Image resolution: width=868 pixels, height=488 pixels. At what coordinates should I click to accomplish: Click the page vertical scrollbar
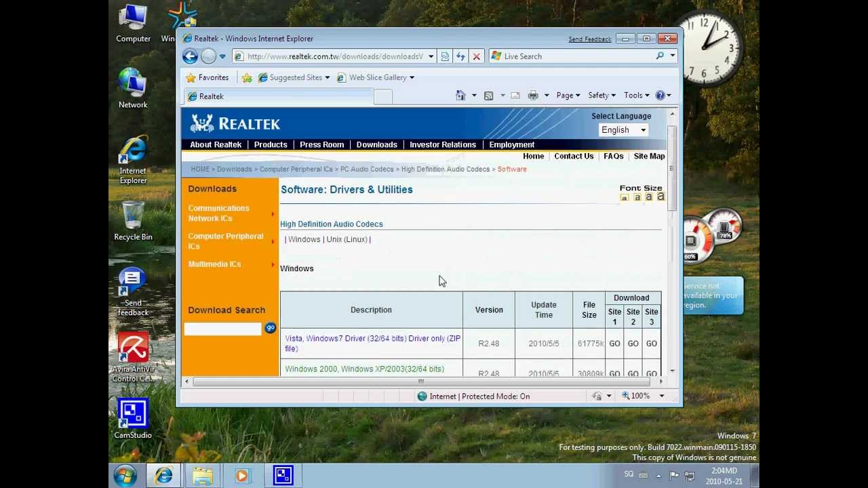tap(672, 169)
